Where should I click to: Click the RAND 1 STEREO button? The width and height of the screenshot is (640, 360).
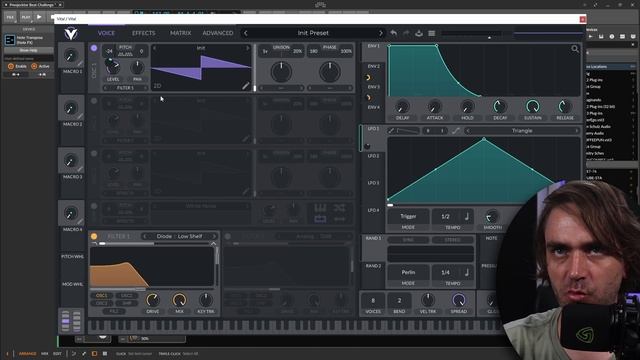[452, 240]
